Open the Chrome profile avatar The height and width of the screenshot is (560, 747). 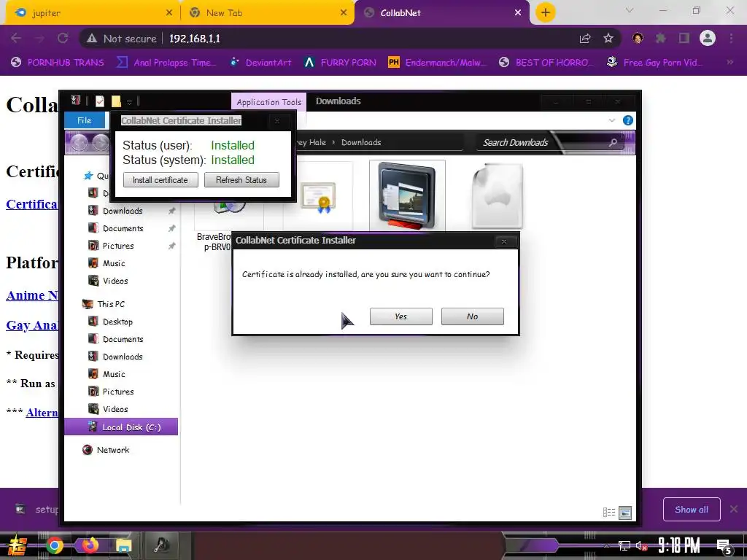708,38
